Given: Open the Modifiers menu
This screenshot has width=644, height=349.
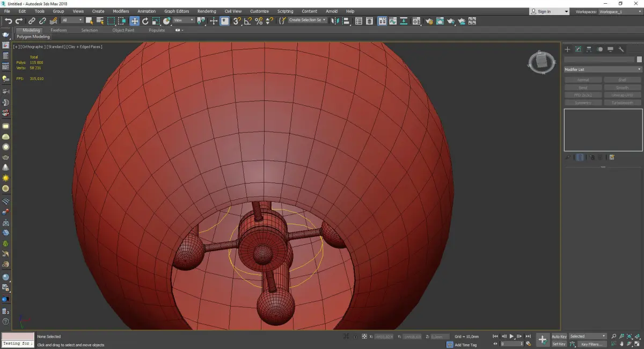Looking at the screenshot, I should pos(121,11).
